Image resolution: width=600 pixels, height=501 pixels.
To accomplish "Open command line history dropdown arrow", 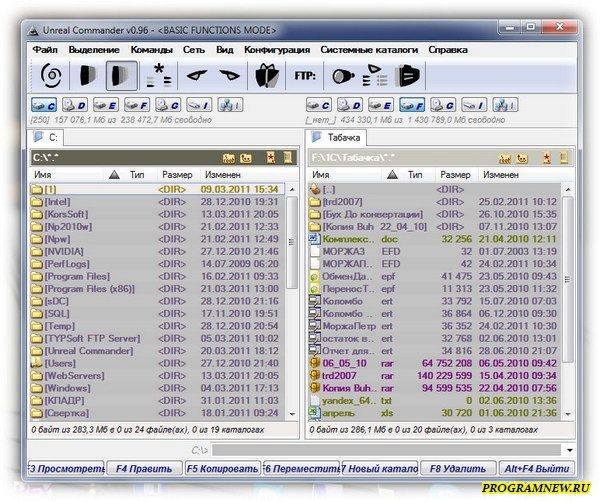I will 569,450.
